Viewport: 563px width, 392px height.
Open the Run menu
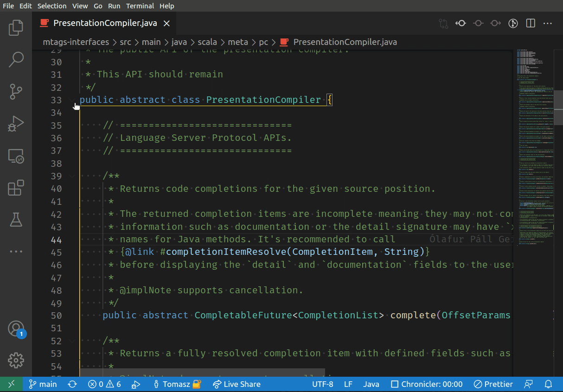[x=114, y=6]
